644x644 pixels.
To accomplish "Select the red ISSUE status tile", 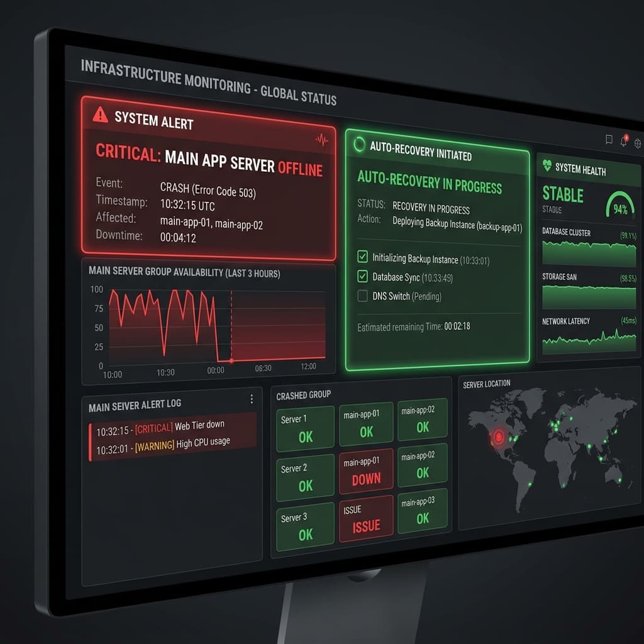I will coord(366,519).
